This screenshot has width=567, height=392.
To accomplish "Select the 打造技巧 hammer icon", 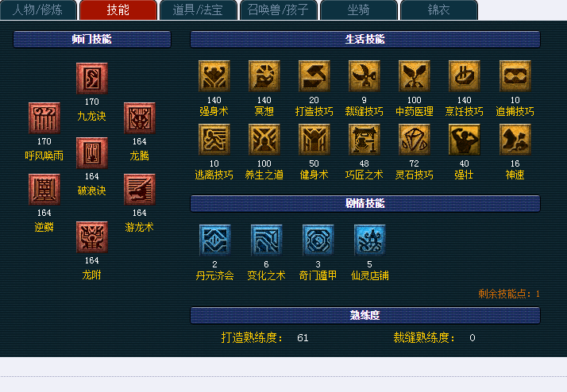I will [x=314, y=76].
